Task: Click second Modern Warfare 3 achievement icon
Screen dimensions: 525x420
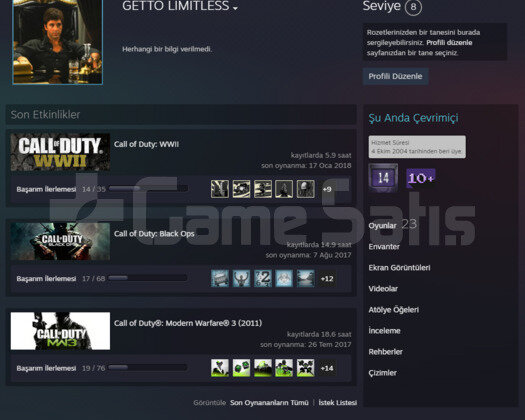Action: [x=241, y=368]
